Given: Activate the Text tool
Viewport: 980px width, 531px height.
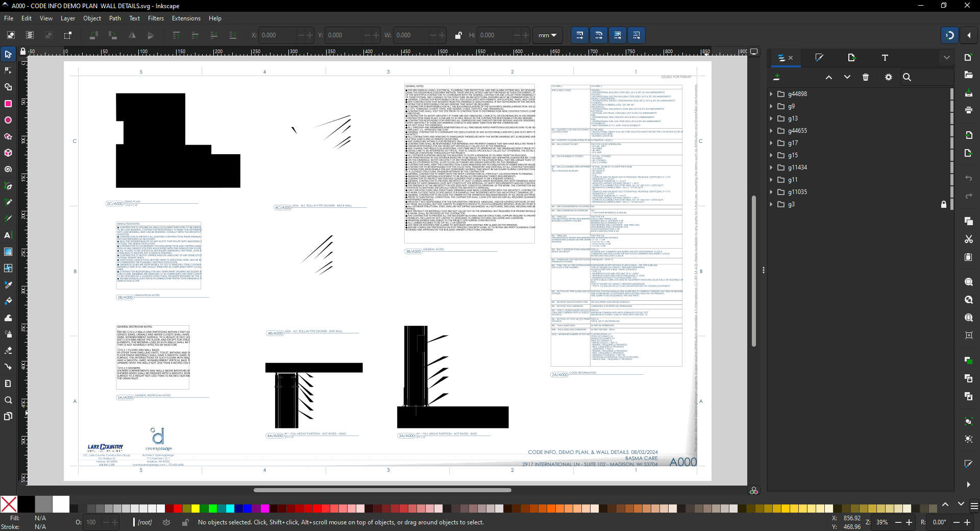Looking at the screenshot, I should pos(8,235).
